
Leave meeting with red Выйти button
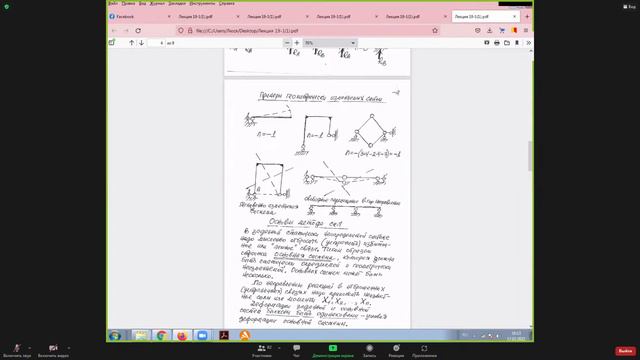pyautogui.click(x=625, y=351)
